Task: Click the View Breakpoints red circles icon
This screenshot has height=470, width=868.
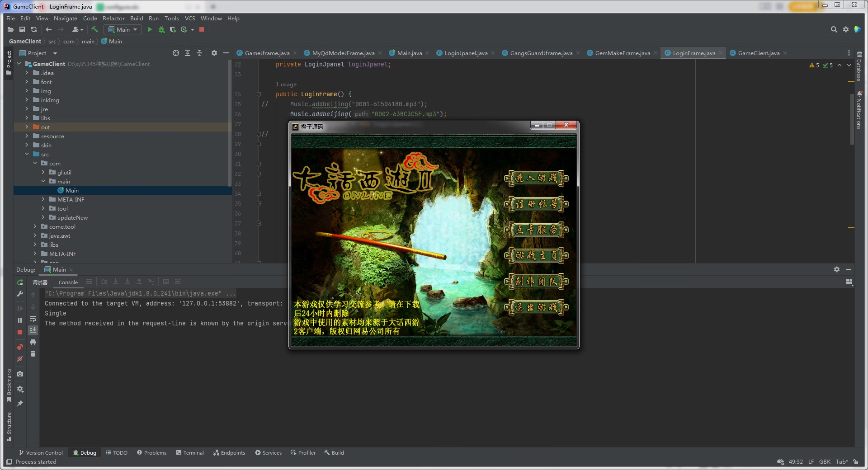Action: (20, 347)
